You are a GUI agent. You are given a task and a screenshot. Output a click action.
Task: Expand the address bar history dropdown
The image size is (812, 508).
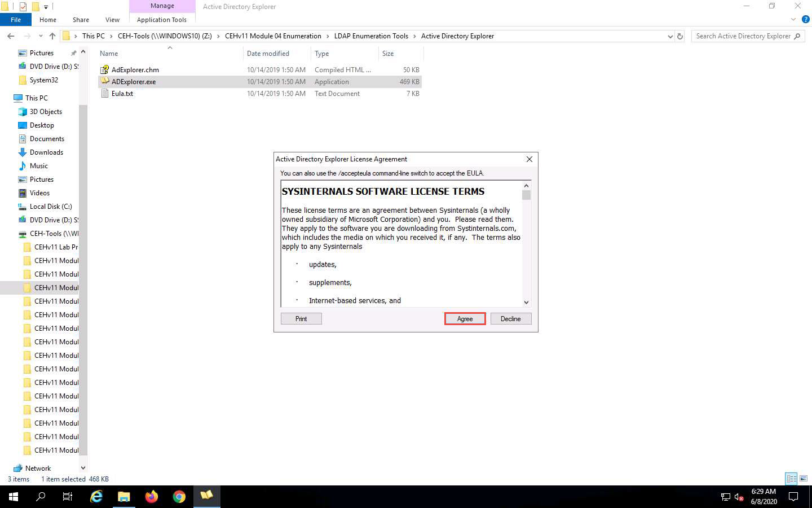pyautogui.click(x=670, y=36)
